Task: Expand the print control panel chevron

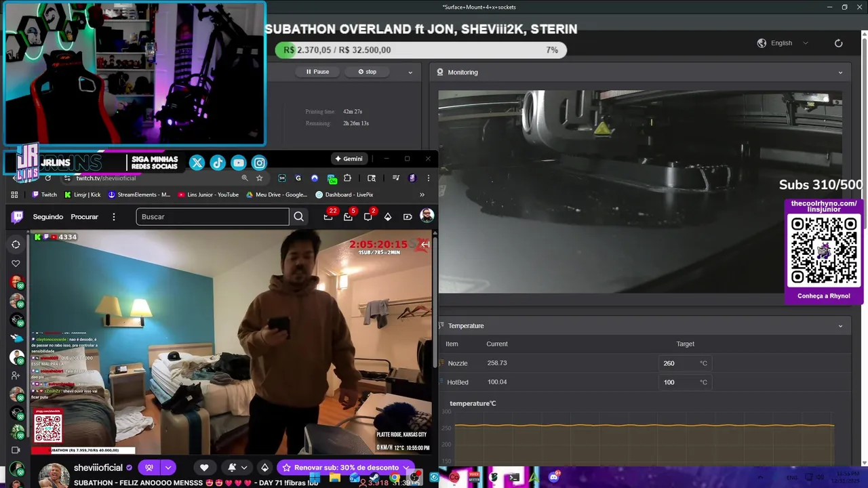Action: point(410,73)
